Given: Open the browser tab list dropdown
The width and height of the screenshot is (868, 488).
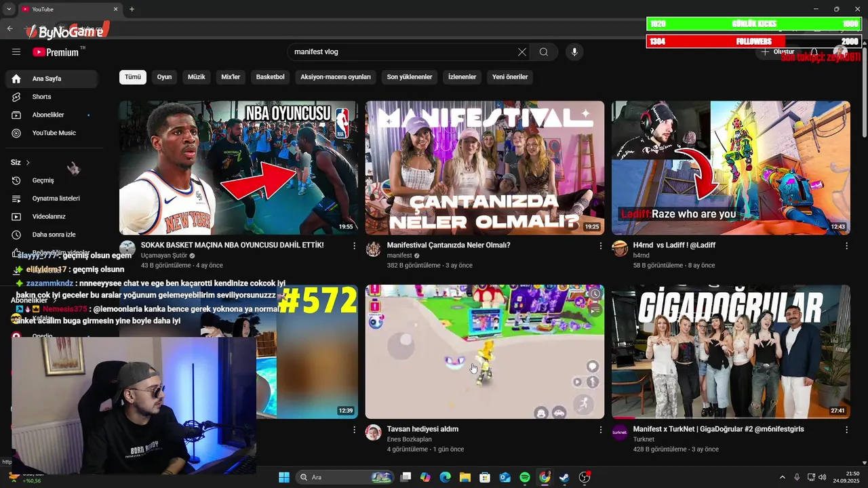Looking at the screenshot, I should click(x=9, y=9).
